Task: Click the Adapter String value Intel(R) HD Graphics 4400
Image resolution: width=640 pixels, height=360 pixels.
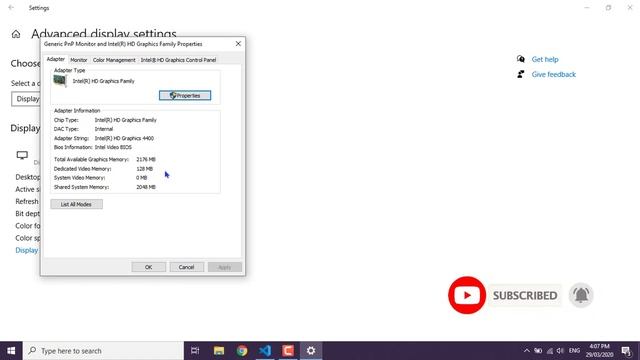Action: [x=124, y=138]
